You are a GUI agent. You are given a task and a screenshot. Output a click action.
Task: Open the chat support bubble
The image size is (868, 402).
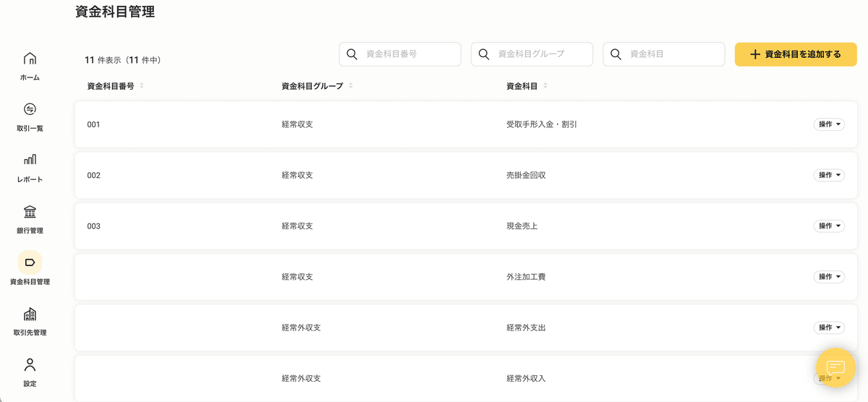click(835, 367)
